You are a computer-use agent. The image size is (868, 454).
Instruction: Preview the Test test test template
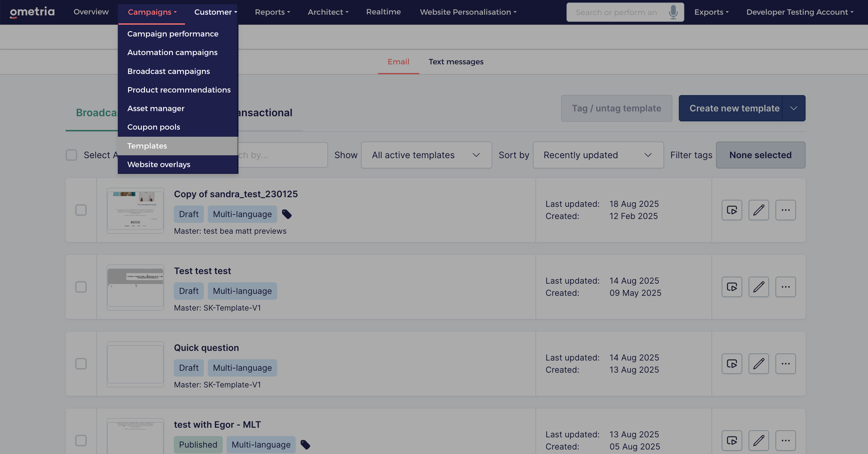point(732,287)
